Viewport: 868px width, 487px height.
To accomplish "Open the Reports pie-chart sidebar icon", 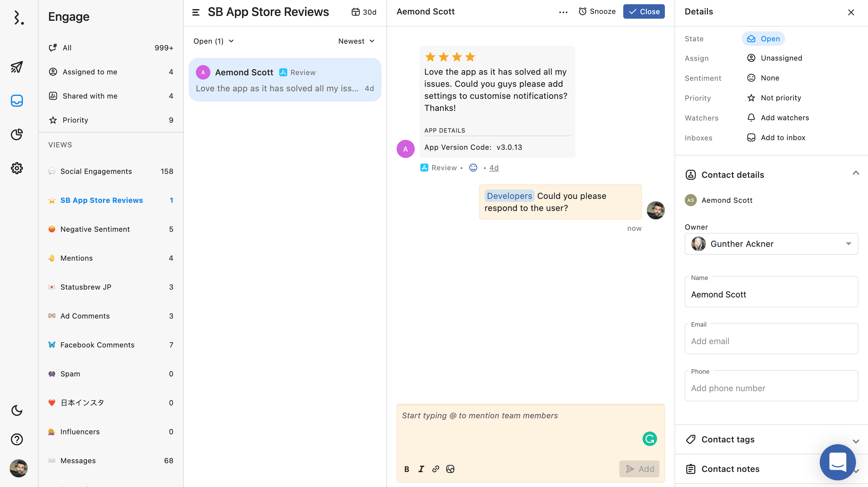I will coord(17,134).
